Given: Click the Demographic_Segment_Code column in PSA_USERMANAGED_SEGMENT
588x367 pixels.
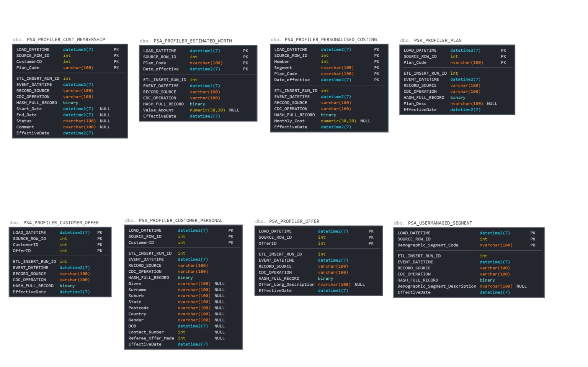Looking at the screenshot, I should point(428,245).
